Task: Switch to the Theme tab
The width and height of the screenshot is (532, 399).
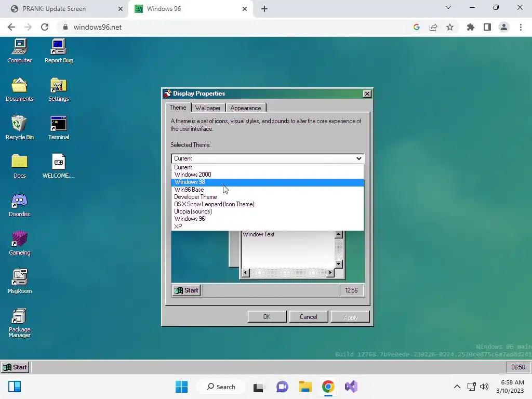Action: coord(178,108)
